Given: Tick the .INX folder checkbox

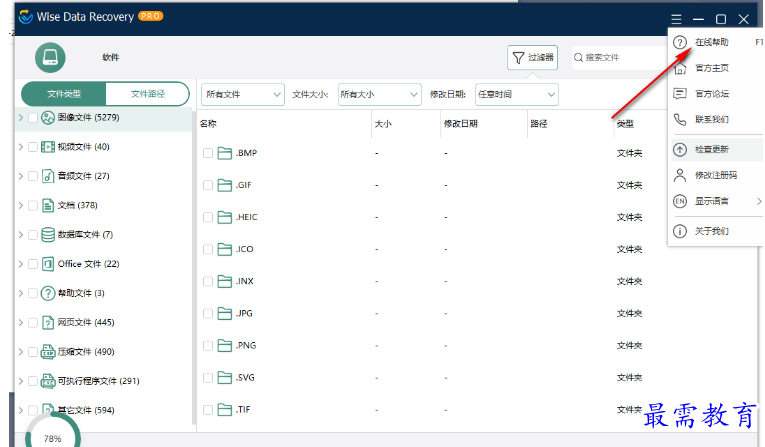Looking at the screenshot, I should (x=208, y=282).
